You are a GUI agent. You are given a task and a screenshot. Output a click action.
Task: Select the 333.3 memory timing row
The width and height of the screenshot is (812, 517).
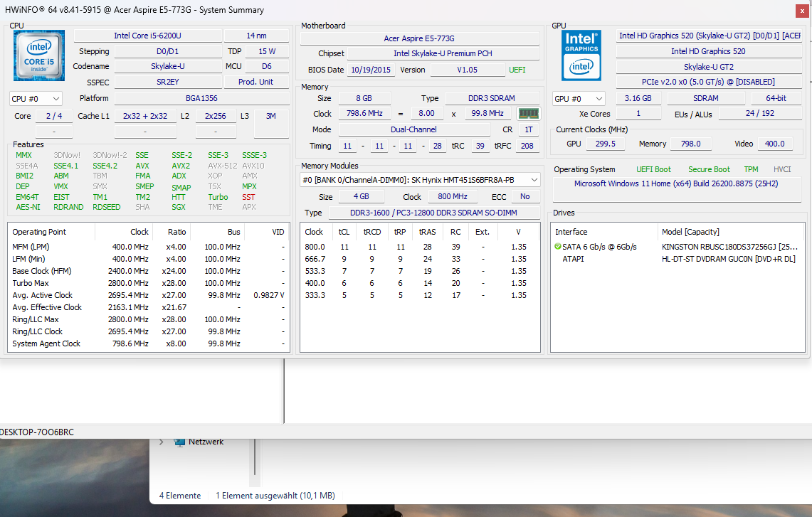click(419, 295)
